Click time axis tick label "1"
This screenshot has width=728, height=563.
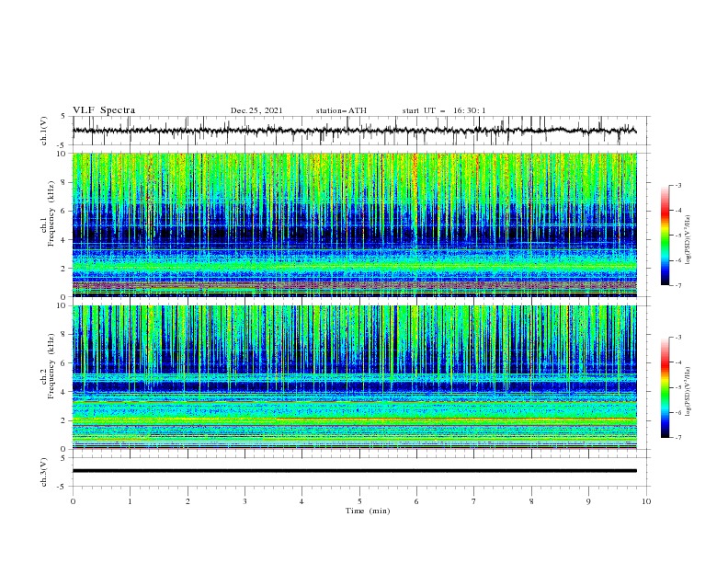[130, 501]
